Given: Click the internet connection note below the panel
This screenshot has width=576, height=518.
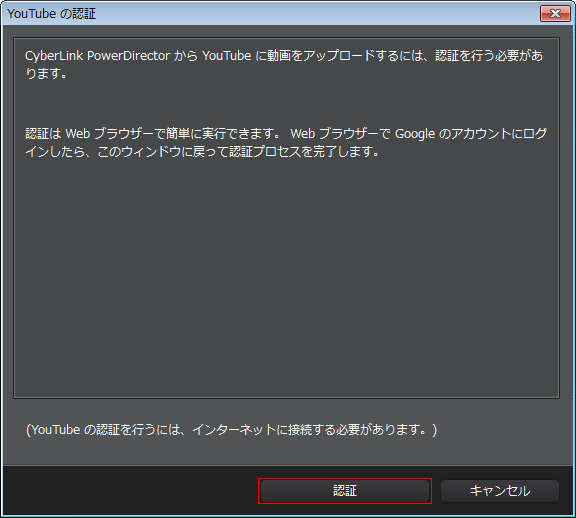Looking at the screenshot, I should click(231, 429).
